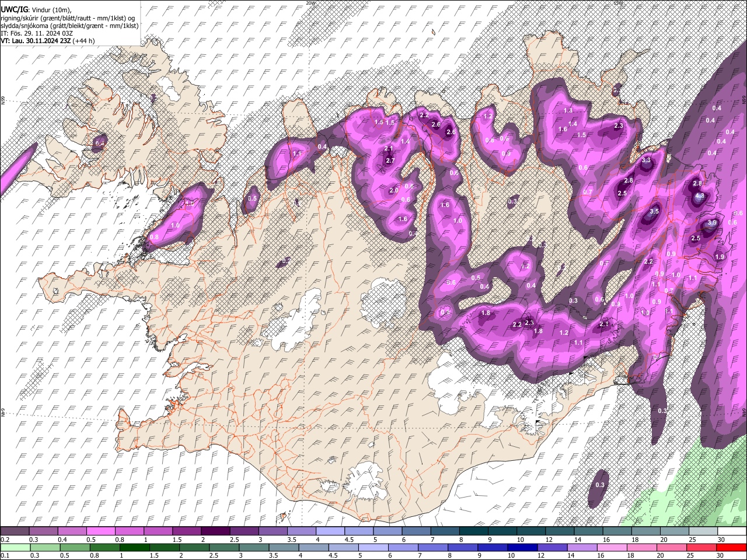Viewport: 747px width, 560px height.
Task: Click the 3.5 precipitation value on the map
Action: [654, 211]
